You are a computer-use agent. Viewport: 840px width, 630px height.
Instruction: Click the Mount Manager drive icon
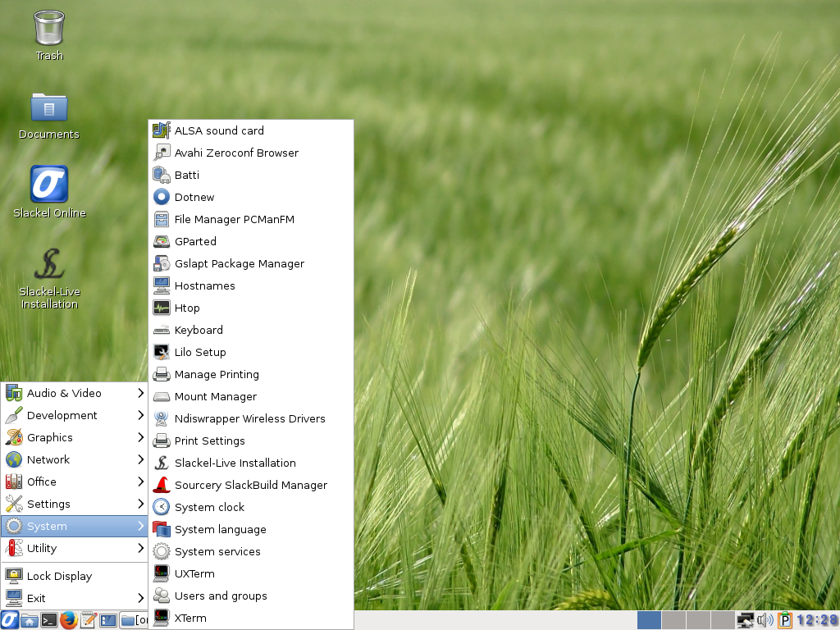162,396
